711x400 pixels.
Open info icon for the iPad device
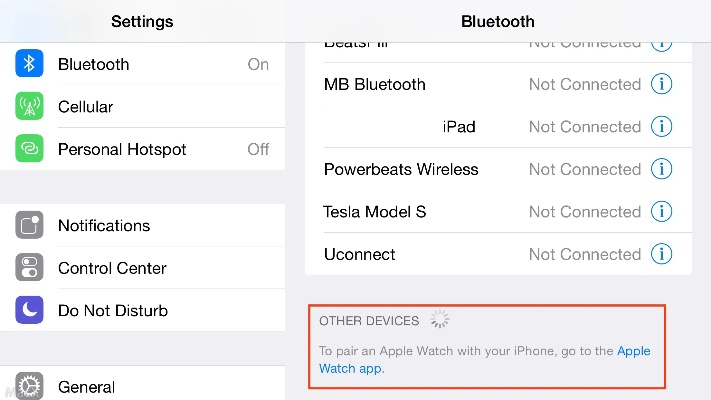pyautogui.click(x=661, y=127)
